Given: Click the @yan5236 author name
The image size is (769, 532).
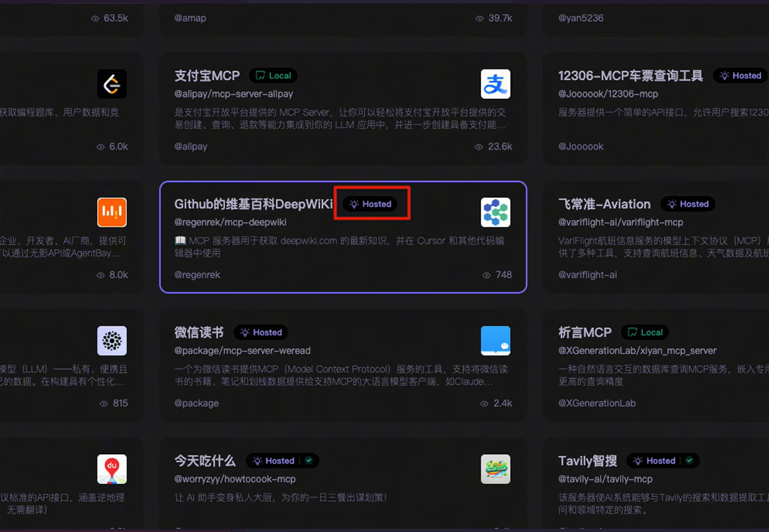Looking at the screenshot, I should point(581,18).
